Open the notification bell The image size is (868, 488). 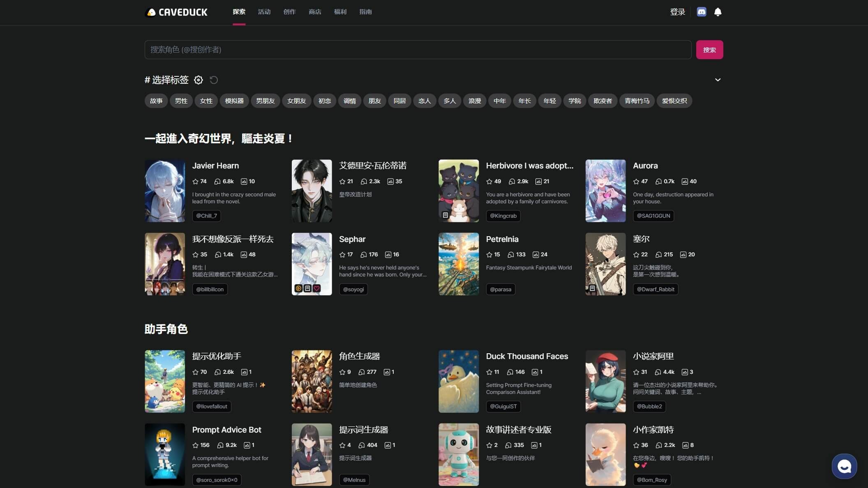718,12
